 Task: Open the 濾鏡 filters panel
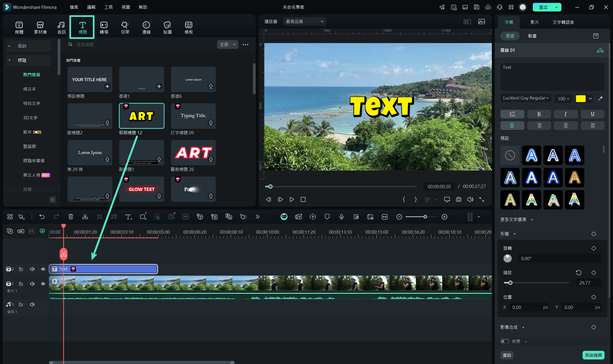tap(146, 28)
